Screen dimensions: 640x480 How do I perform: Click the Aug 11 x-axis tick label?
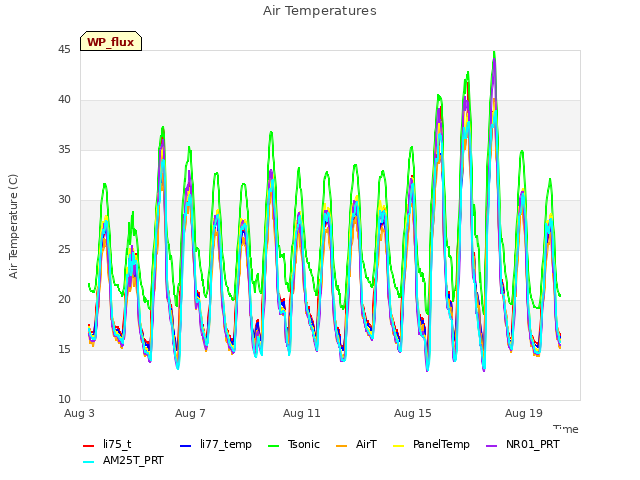coord(302,413)
